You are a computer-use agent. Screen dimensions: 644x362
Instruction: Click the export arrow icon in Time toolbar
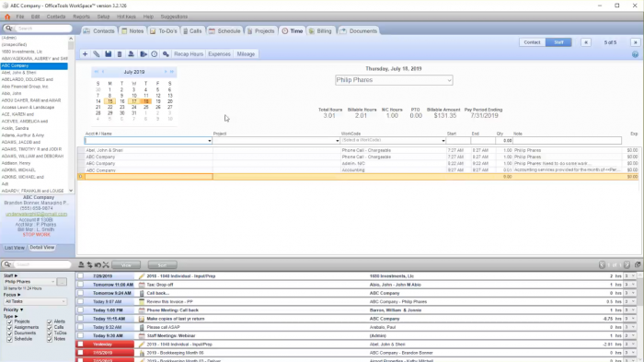143,54
